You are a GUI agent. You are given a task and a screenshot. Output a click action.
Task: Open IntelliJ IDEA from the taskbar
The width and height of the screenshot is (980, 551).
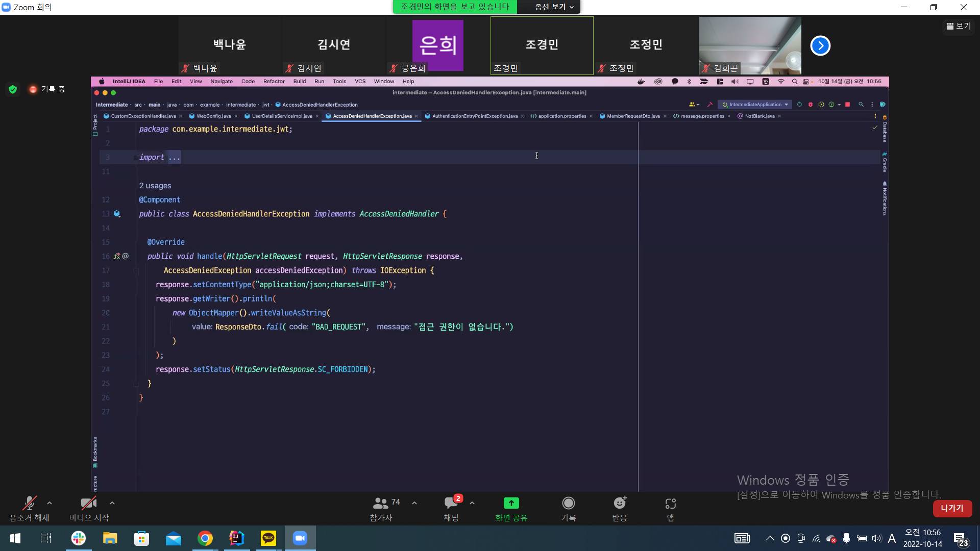(x=236, y=538)
